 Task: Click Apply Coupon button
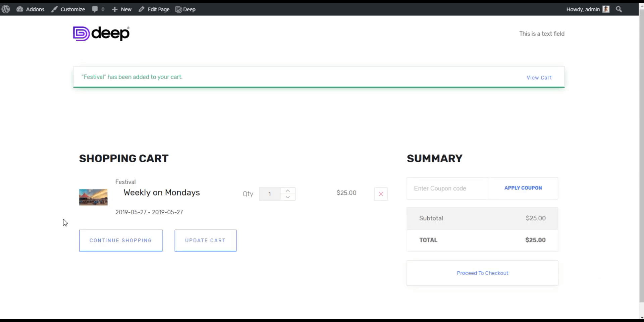click(523, 188)
